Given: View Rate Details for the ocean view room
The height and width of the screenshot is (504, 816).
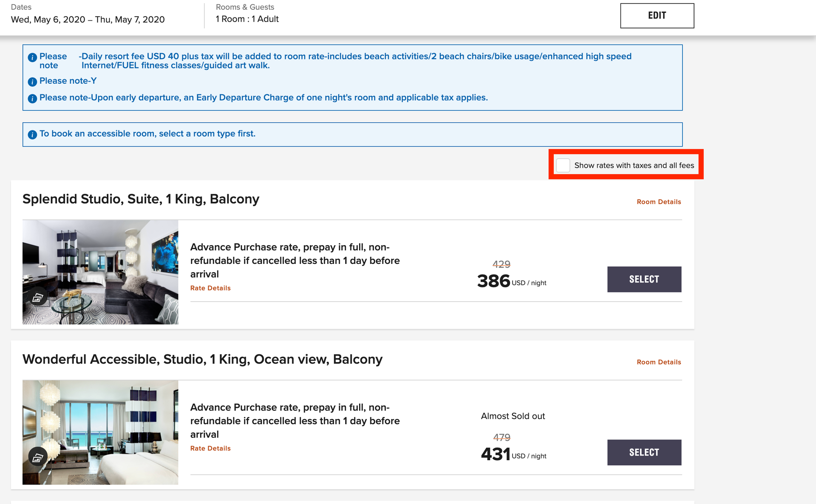Looking at the screenshot, I should coord(210,448).
